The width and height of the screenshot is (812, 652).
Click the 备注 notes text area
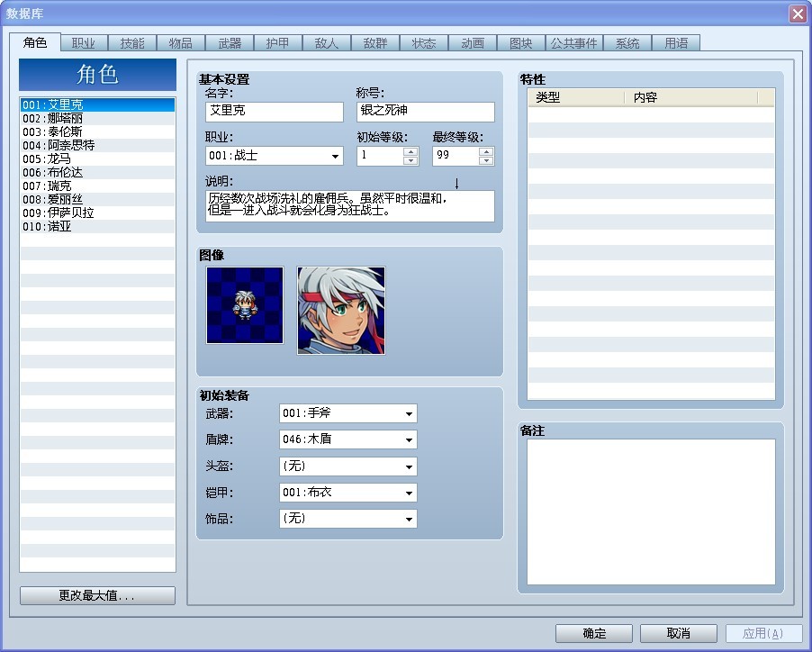[651, 512]
